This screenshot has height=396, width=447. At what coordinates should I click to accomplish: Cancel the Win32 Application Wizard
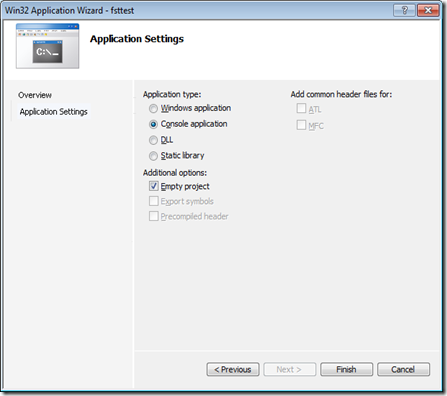pos(404,369)
